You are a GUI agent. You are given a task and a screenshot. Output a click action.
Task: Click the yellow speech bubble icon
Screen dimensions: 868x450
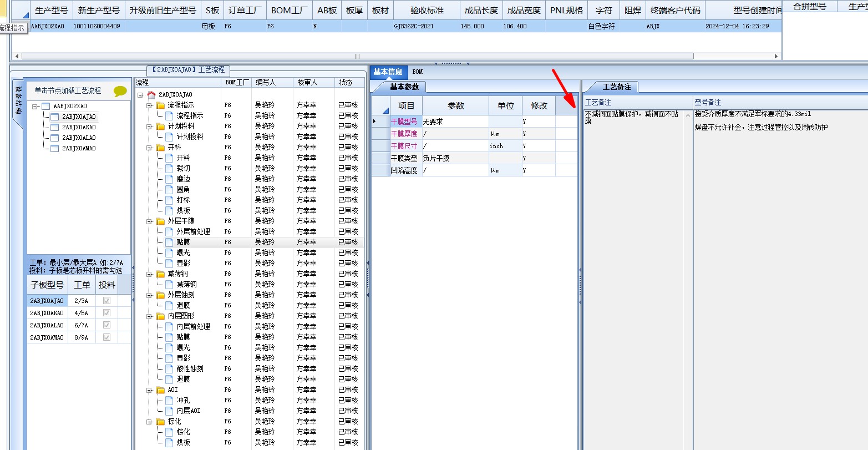point(120,91)
